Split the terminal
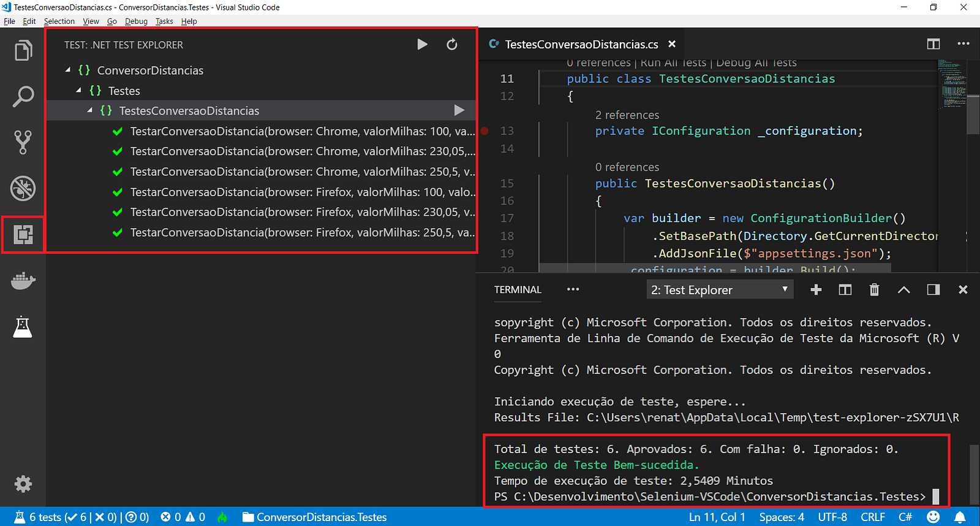The image size is (980, 526). coord(845,289)
